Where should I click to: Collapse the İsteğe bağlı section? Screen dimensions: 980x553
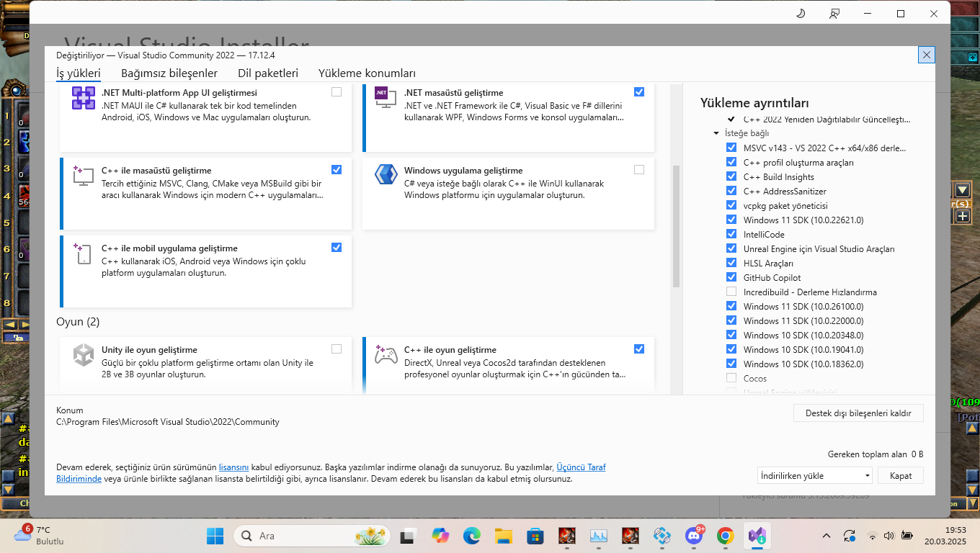tap(716, 133)
